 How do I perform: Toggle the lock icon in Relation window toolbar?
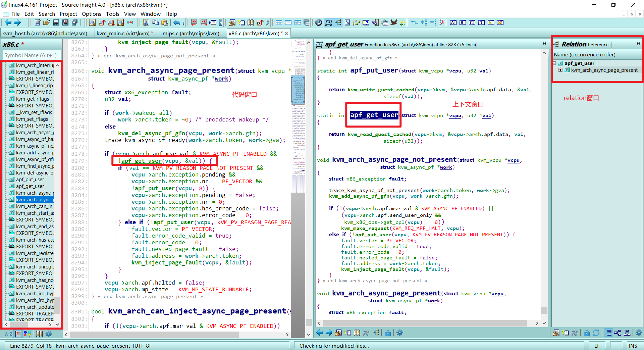587,333
